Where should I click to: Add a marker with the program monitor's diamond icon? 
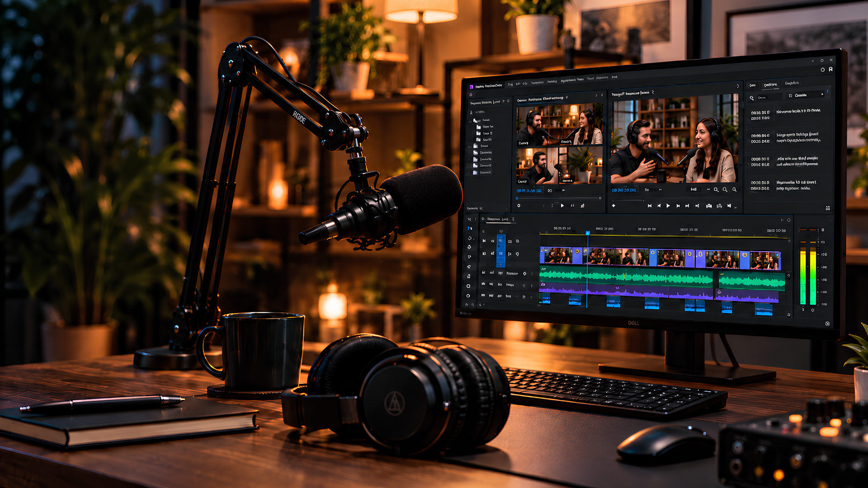(x=614, y=206)
